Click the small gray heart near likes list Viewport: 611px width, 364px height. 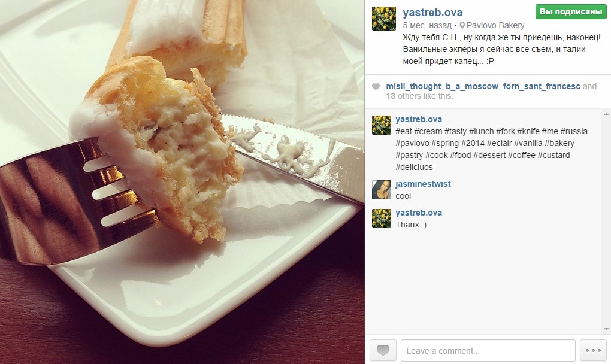376,86
